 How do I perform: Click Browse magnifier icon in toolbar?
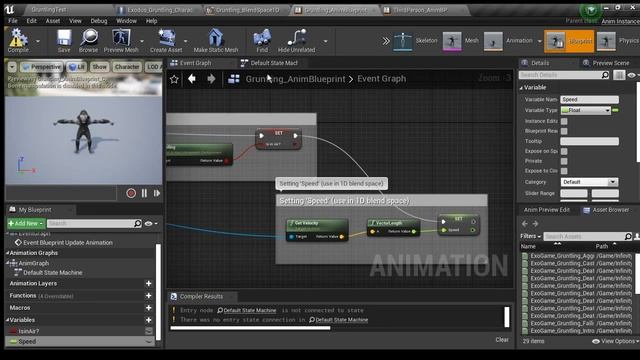pos(89,38)
